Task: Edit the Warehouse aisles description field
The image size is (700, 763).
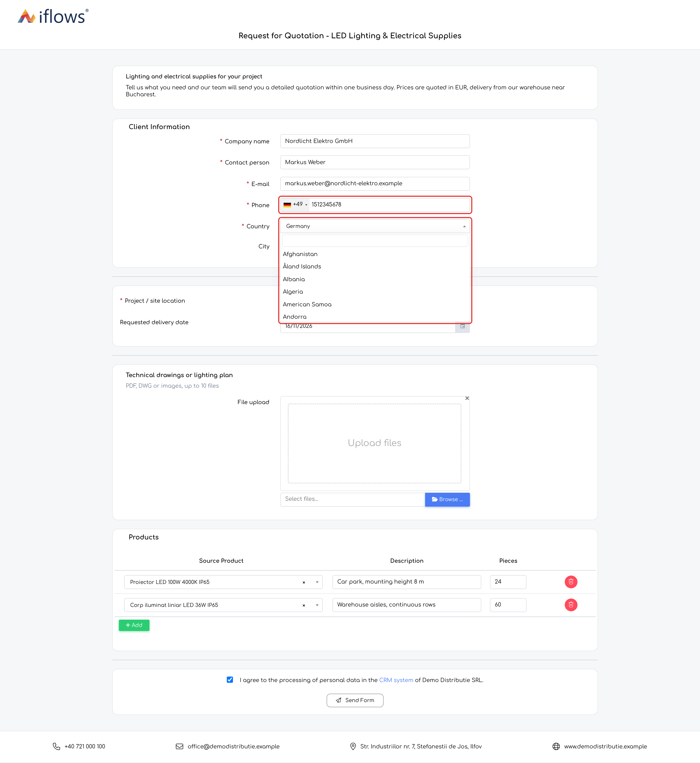Action: (407, 605)
